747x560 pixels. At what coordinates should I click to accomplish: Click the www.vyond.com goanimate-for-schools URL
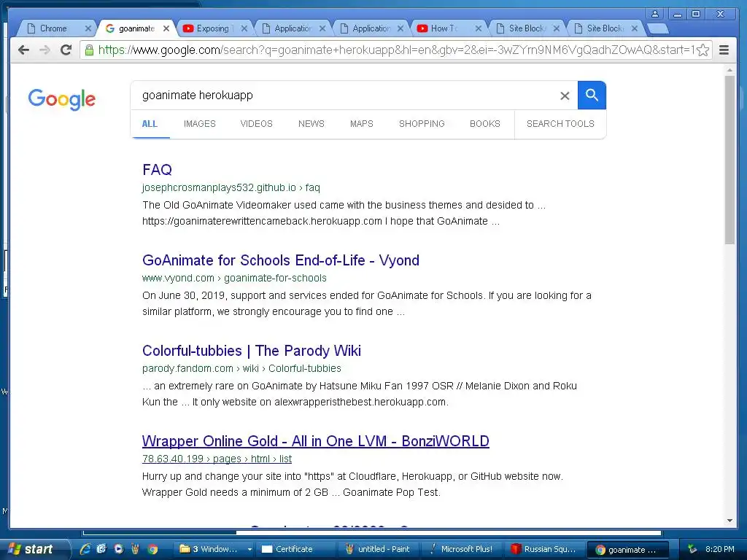tap(234, 278)
